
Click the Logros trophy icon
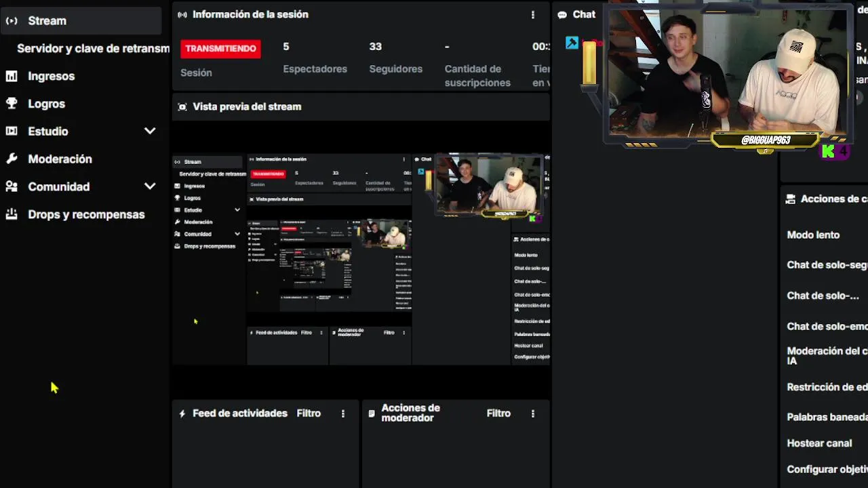[x=12, y=104]
